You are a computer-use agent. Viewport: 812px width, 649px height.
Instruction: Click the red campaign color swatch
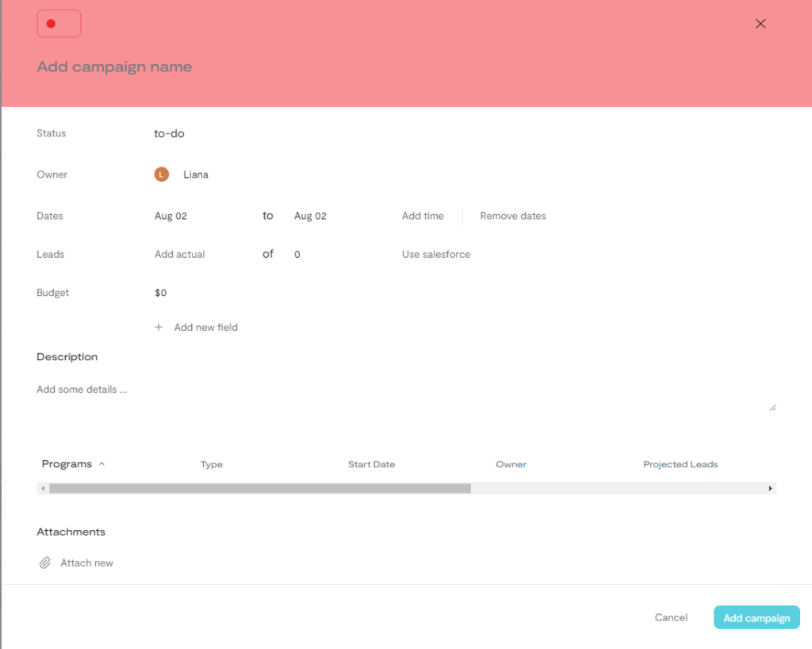(x=59, y=24)
